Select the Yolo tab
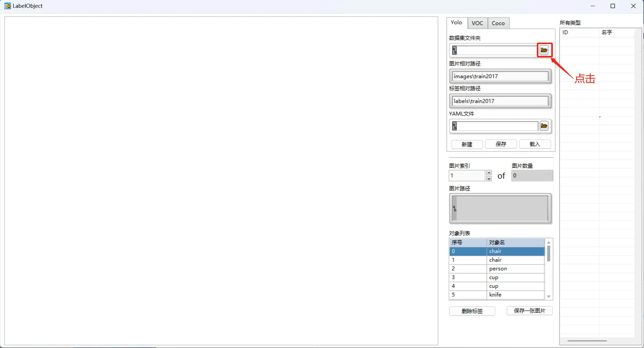Screen dimensions: 644x348 [x=456, y=23]
